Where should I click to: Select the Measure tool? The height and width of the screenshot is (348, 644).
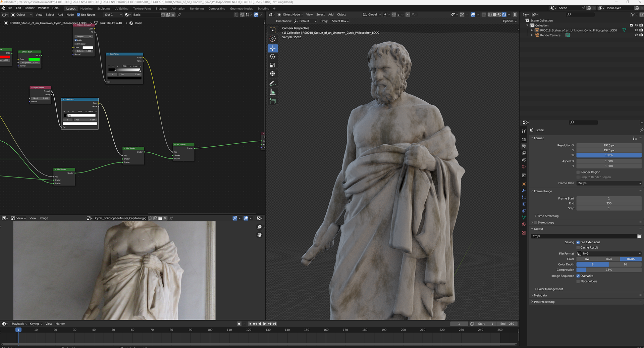pos(272,92)
